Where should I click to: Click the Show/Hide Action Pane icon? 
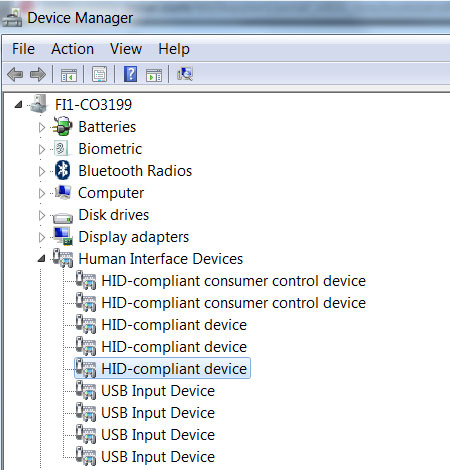coord(154,75)
